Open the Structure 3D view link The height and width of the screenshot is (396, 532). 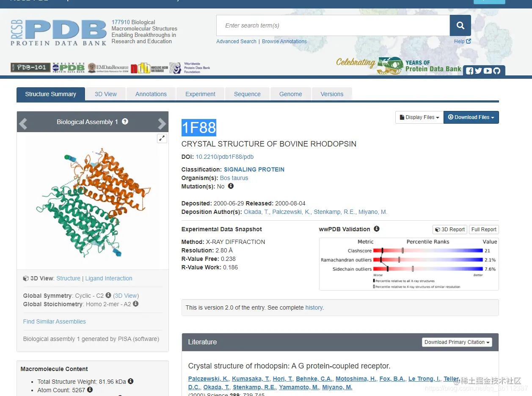pos(68,278)
